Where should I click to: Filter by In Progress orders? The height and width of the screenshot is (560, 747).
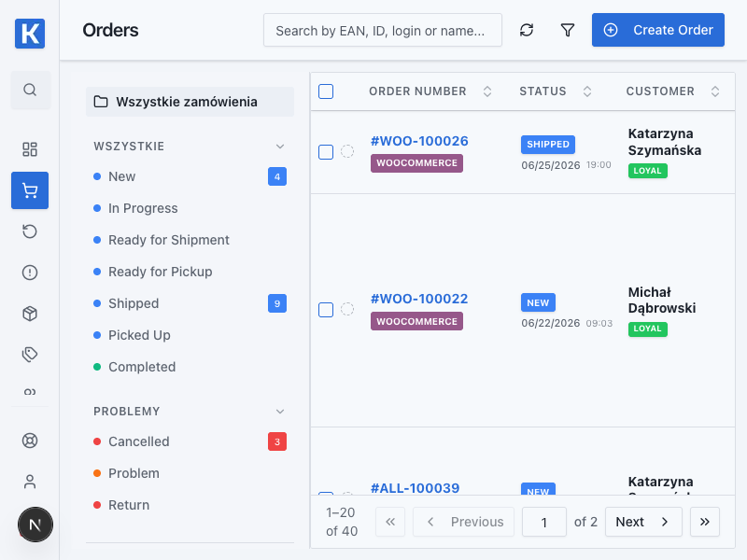(190, 208)
